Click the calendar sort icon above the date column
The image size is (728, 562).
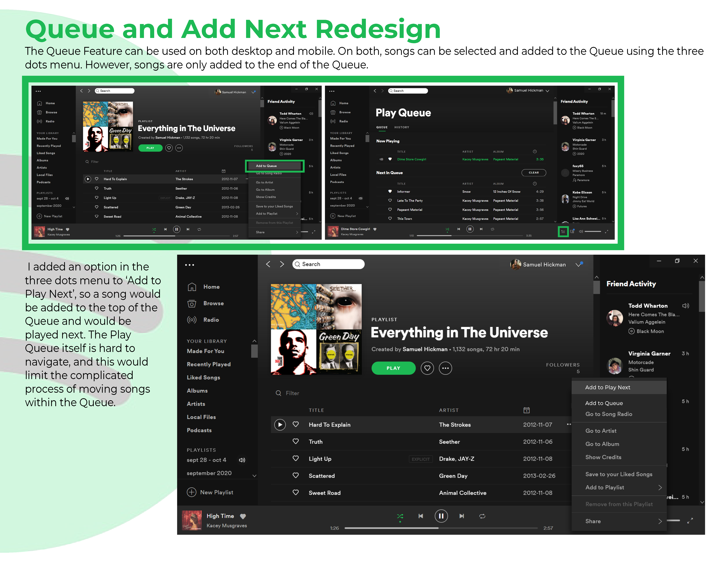click(x=527, y=410)
